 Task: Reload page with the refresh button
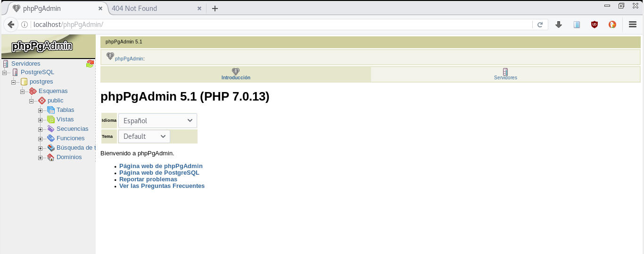pos(540,25)
